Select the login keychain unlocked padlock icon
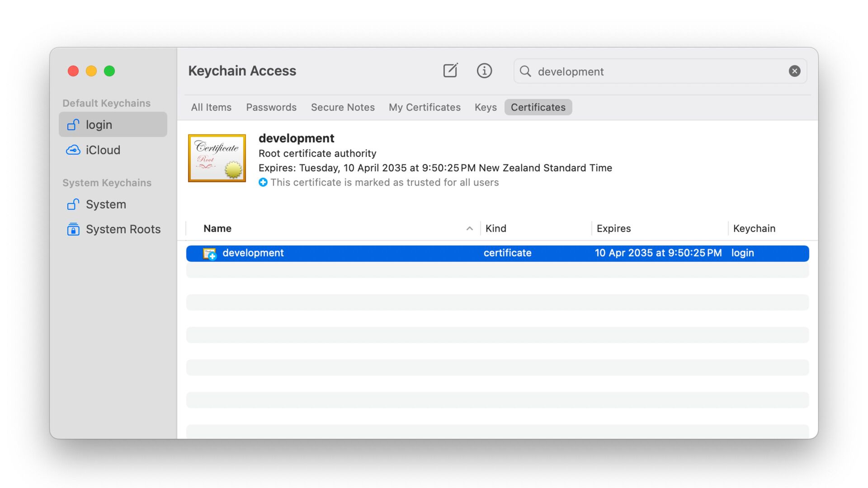 click(x=73, y=125)
